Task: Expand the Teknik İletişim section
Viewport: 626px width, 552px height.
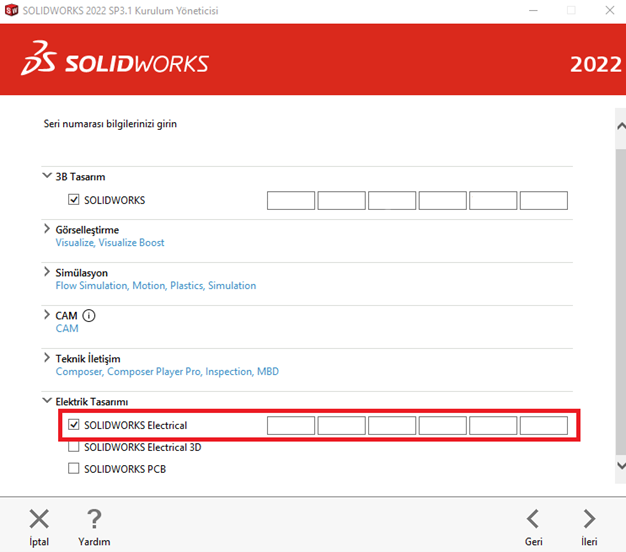Action: [47, 358]
